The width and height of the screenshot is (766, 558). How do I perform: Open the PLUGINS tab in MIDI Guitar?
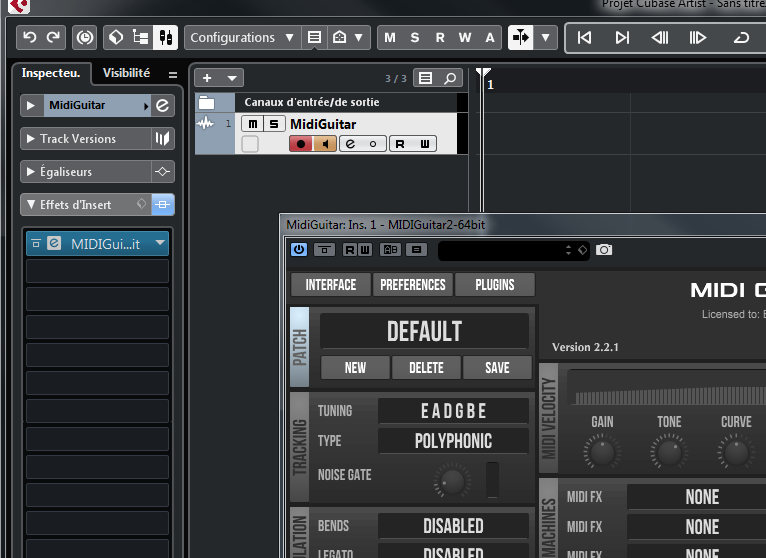tap(495, 285)
